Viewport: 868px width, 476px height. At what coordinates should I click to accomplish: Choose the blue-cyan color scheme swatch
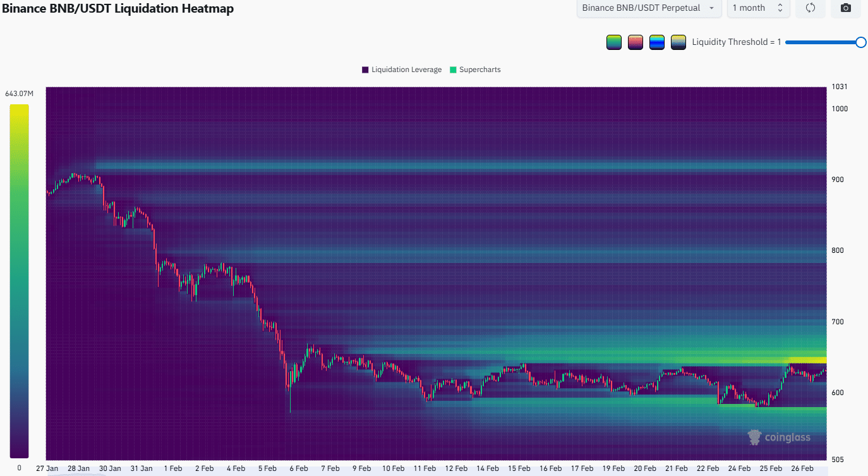[657, 42]
